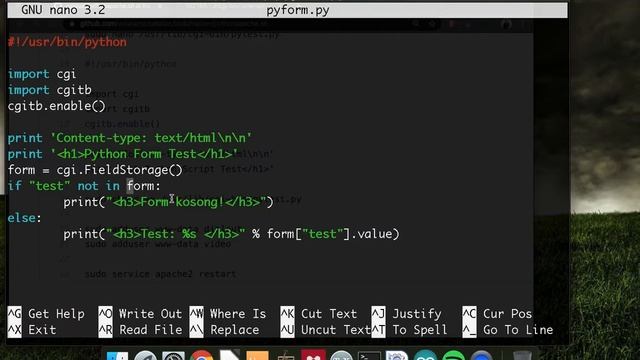The image size is (640, 360).
Task: Click the ^X Exit shortcut
Action: (x=32, y=330)
